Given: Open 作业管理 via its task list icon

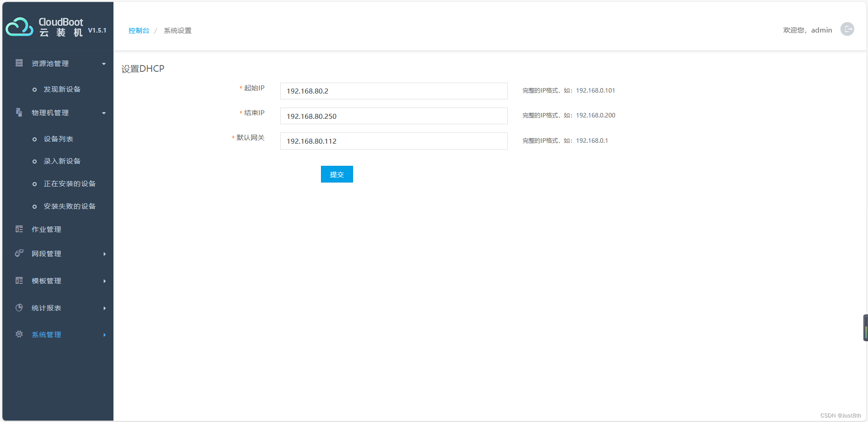Looking at the screenshot, I should pyautogui.click(x=19, y=229).
